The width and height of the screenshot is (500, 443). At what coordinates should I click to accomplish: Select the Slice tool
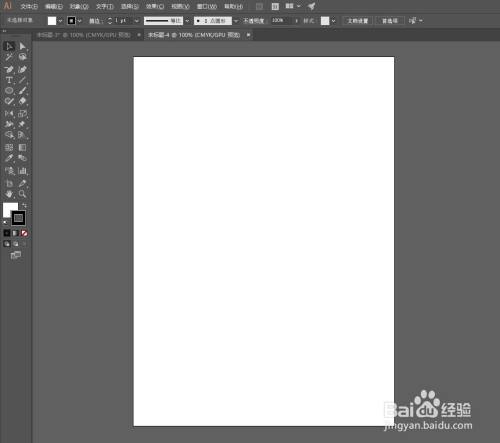[x=22, y=183]
